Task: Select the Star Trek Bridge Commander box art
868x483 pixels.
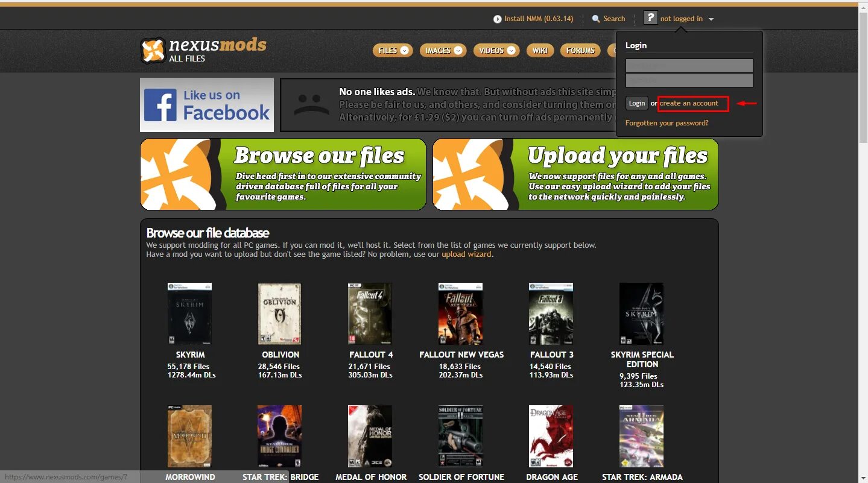Action: (x=280, y=436)
